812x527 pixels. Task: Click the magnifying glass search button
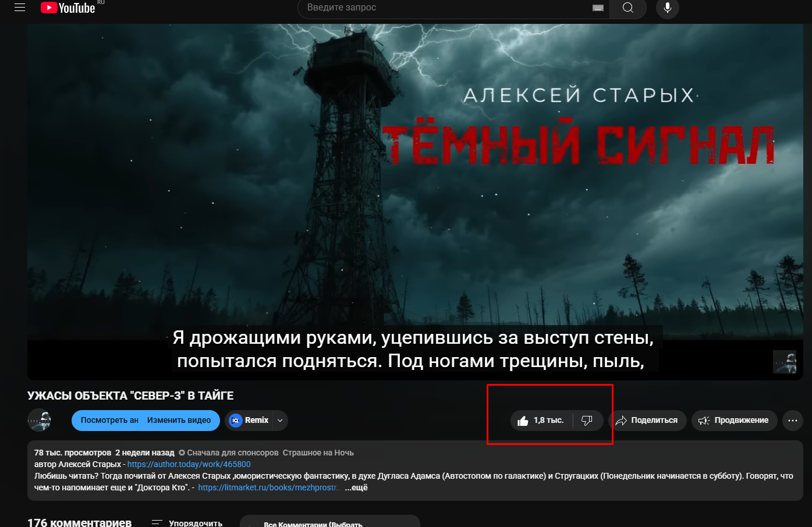click(628, 8)
